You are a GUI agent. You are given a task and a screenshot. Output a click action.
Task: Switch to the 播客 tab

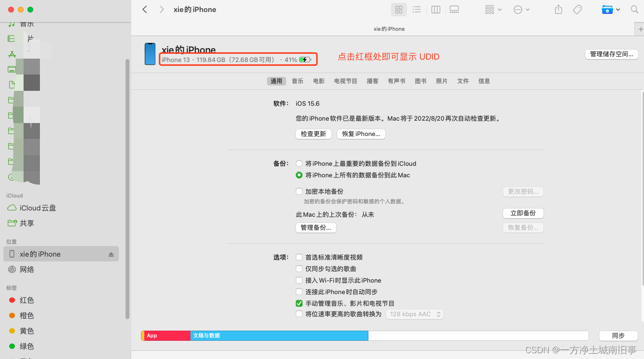click(373, 81)
